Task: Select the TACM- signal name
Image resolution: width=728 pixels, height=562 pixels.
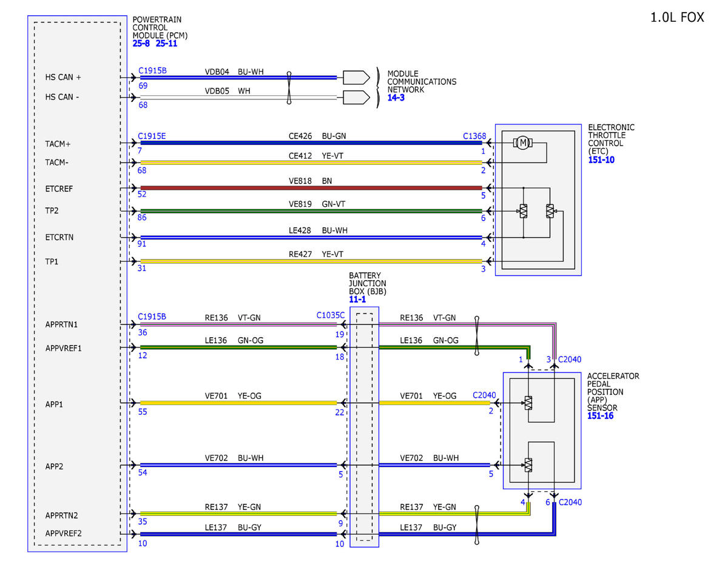Action: [x=58, y=162]
